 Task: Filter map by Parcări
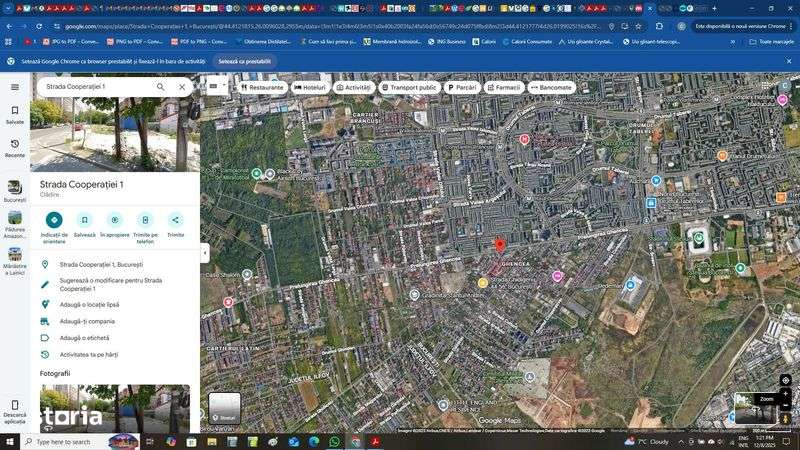[x=462, y=88]
